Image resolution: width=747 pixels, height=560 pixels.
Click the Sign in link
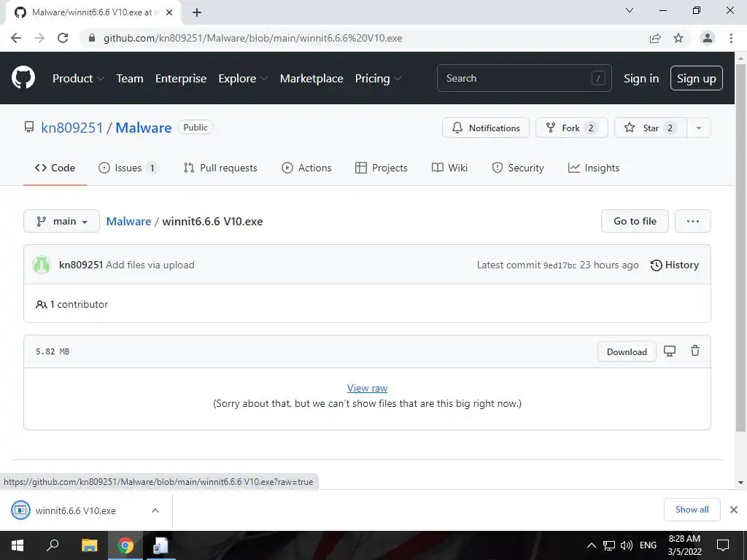641,79
